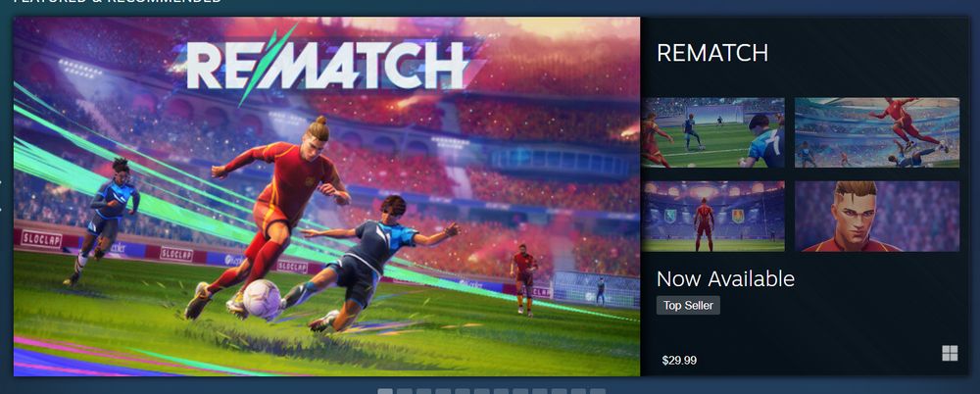Screen dimensions: 980x394
Task: Jump to the second carousel page dot
Action: point(405,391)
